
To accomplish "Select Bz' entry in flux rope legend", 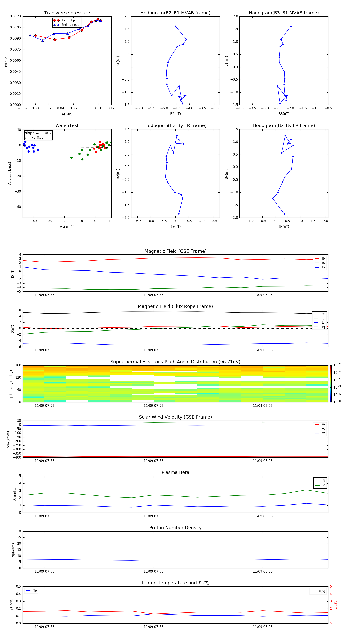I will pyautogui.click(x=320, y=323).
